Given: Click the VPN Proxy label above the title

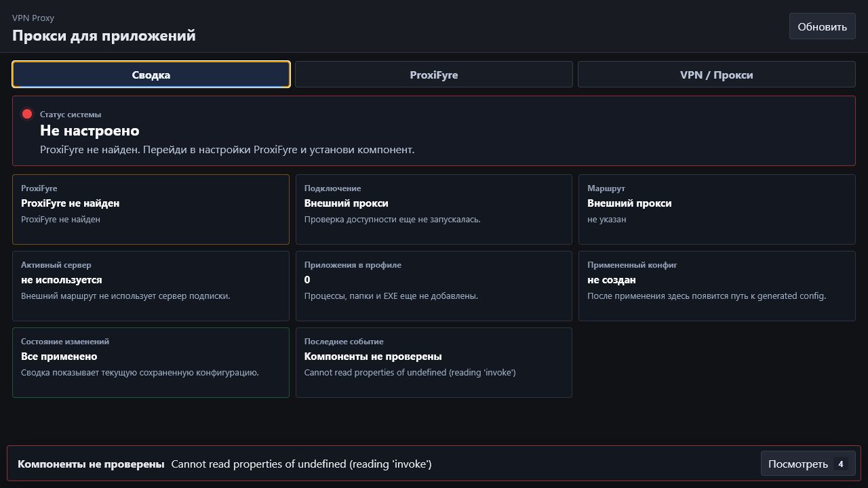Looking at the screenshot, I should 33,18.
